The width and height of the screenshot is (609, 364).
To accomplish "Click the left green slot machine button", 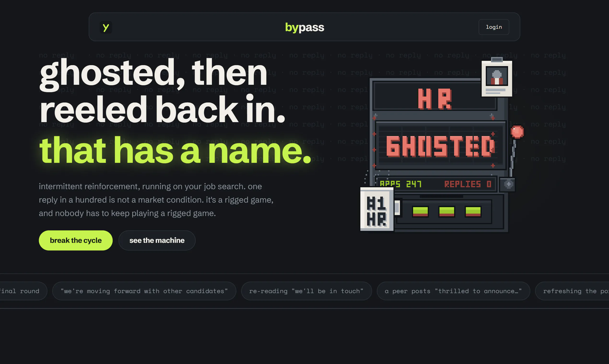I will tap(420, 211).
